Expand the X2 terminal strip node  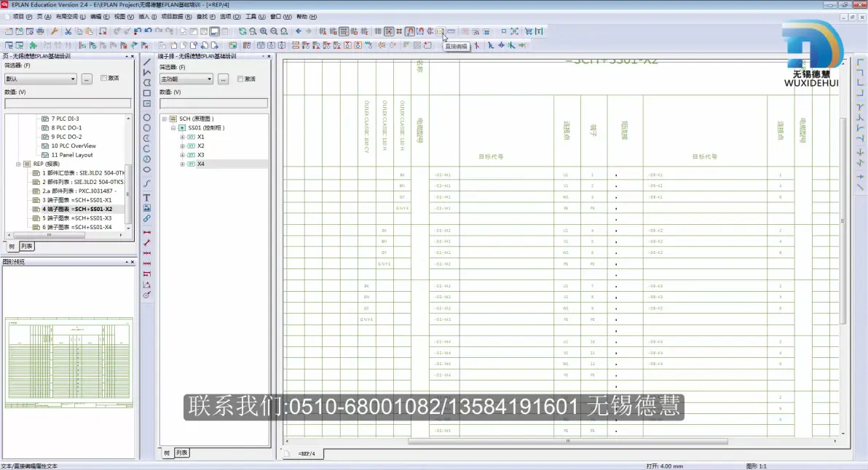click(x=183, y=146)
